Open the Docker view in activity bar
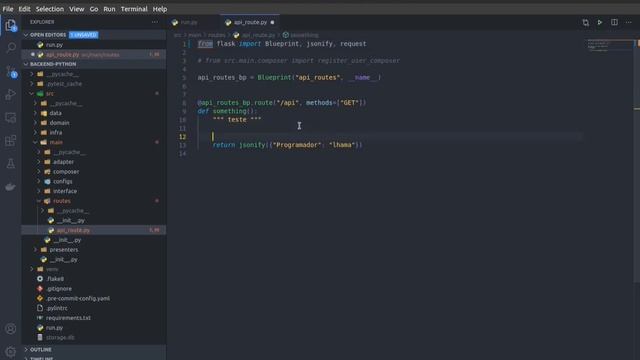The height and width of the screenshot is (360, 640). [x=11, y=187]
